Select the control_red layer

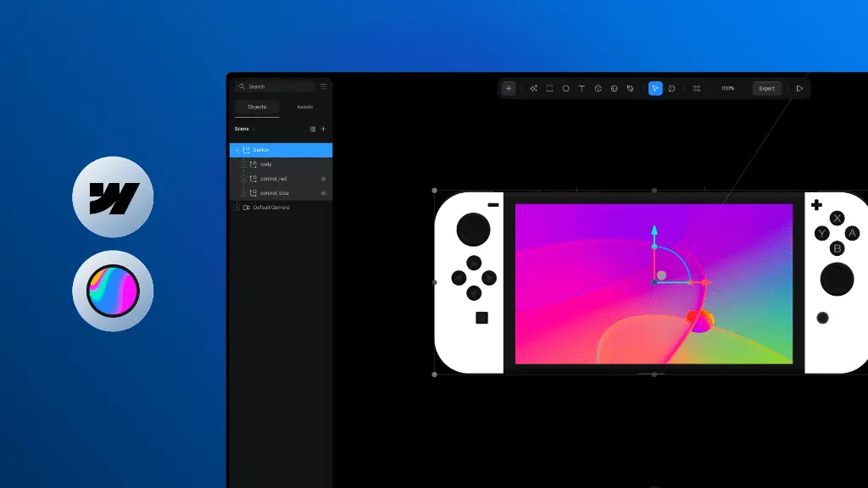[x=281, y=179]
